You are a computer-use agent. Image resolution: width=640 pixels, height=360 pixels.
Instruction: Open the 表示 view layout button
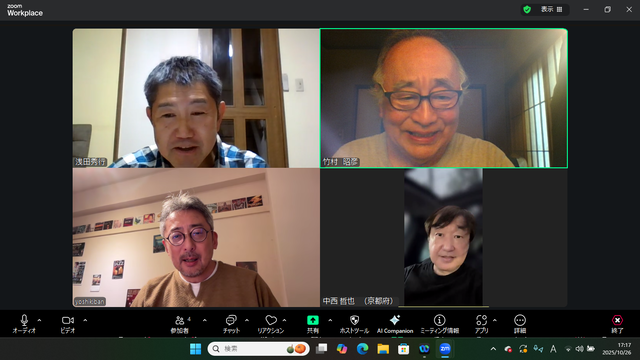click(551, 9)
